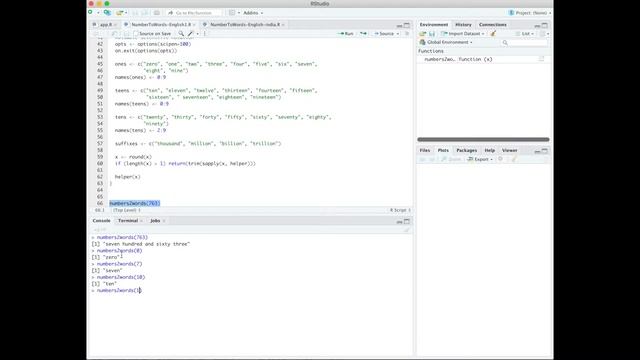Viewport: 640px width, 360px height.
Task: Switch to the Connections tab
Action: 493,25
